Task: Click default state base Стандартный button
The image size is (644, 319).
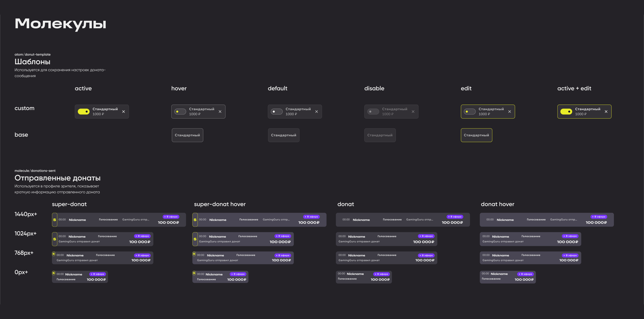Action: click(x=283, y=135)
